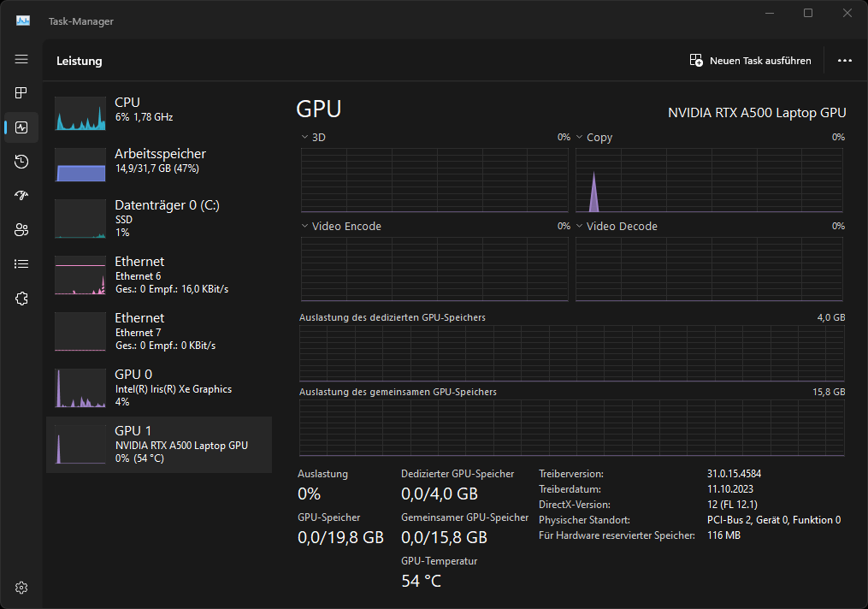Click the Task-Manager app icon in title bar
This screenshot has height=609, width=868.
pyautogui.click(x=23, y=21)
